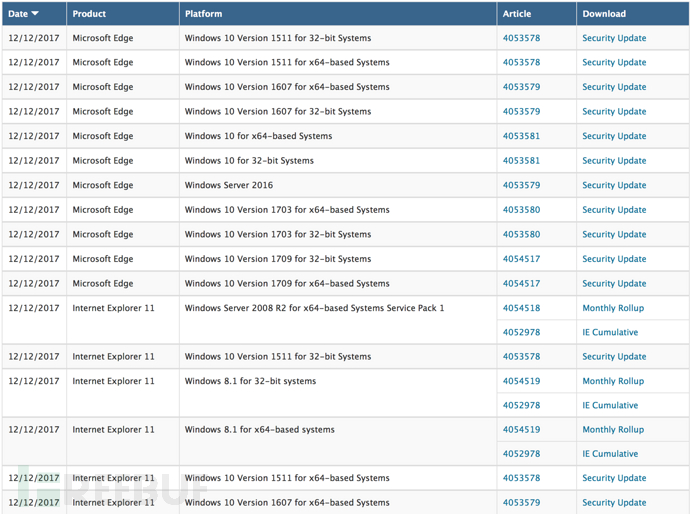Viewport: 690px width, 514px height.
Task: Download IE Cumulative for Windows 8.1 x64-based
Action: pos(610,454)
